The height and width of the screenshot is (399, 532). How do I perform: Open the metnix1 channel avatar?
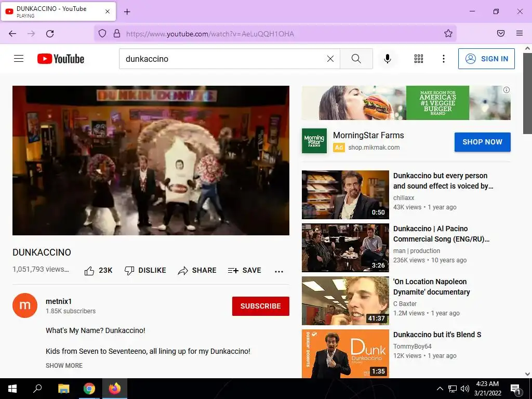pos(25,305)
